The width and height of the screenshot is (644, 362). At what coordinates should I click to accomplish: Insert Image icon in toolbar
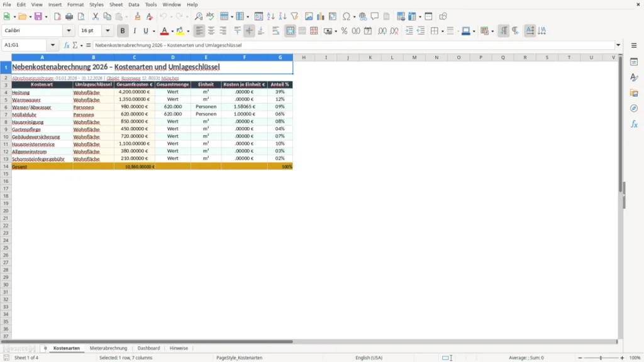click(x=309, y=16)
